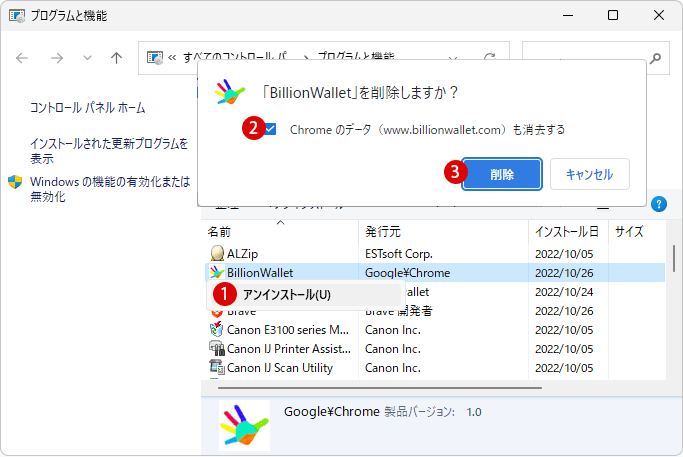Open the recent locations dropdown chevron
This screenshot has height=457, width=683.
pos(87,58)
